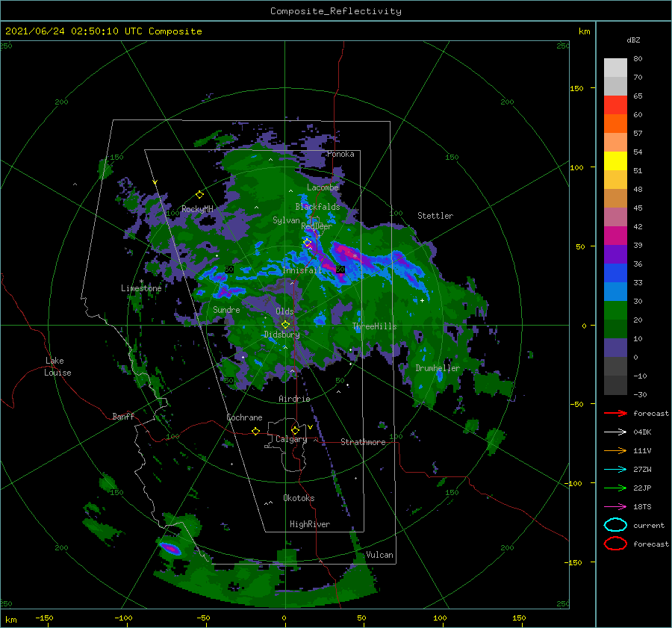Click the Strathmore label
This screenshot has width=672, height=628.
point(363,442)
